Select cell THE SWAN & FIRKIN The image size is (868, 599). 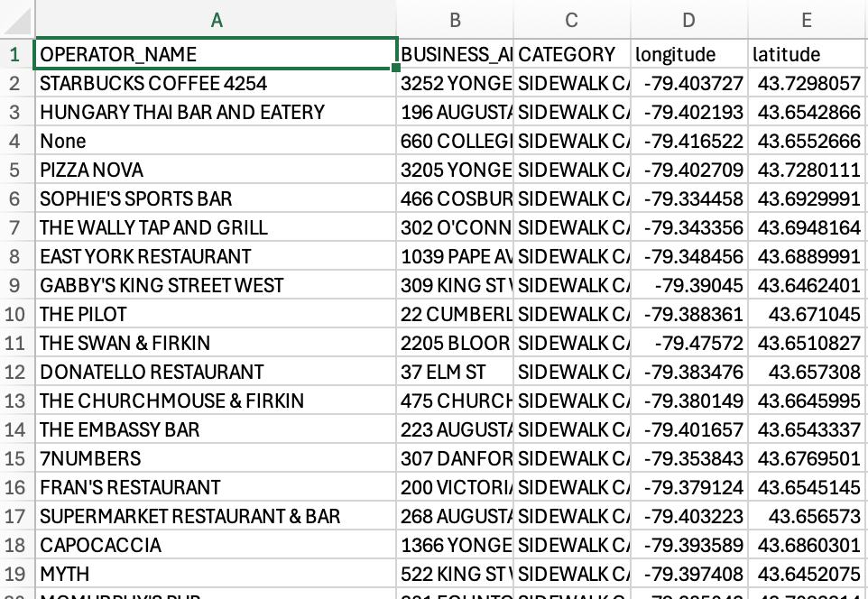coord(216,343)
